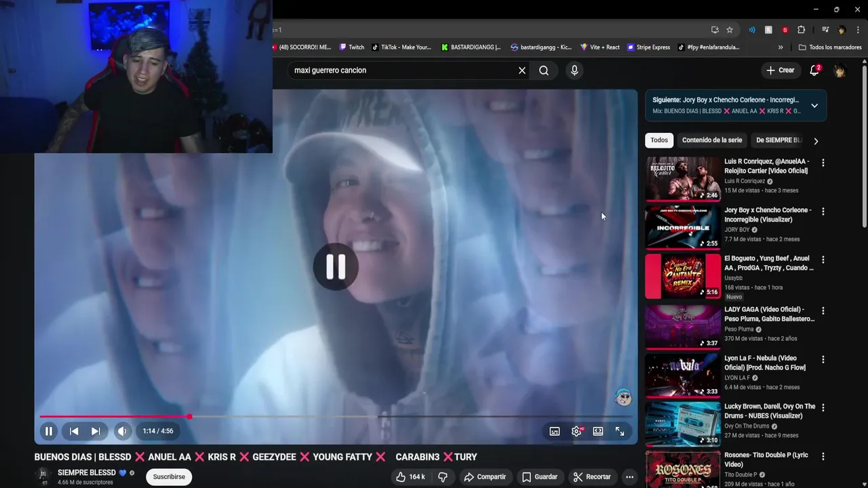868x488 pixels.
Task: Click the large pause overlay button
Action: coord(336,267)
